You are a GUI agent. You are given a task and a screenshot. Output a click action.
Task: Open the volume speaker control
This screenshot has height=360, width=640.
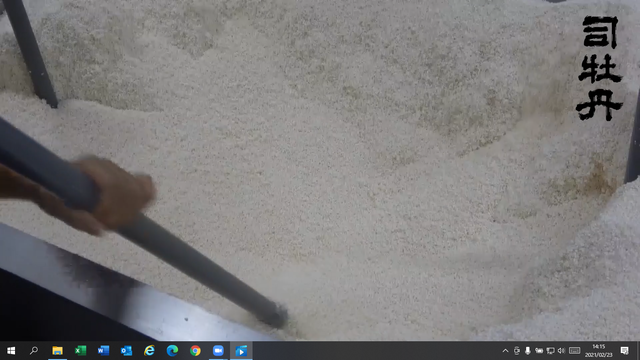coord(561,351)
